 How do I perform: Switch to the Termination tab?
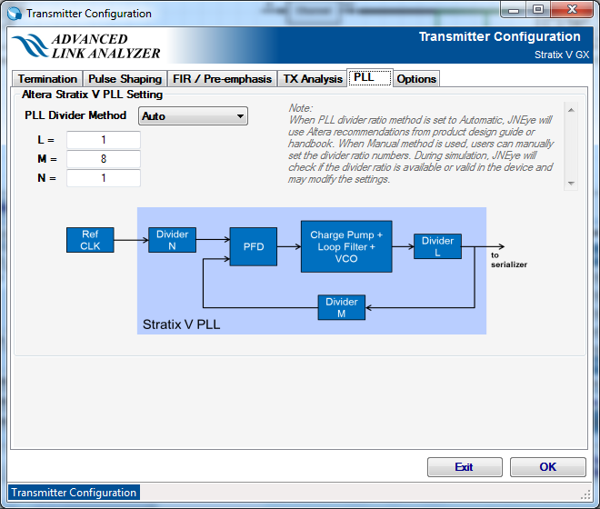(x=47, y=79)
